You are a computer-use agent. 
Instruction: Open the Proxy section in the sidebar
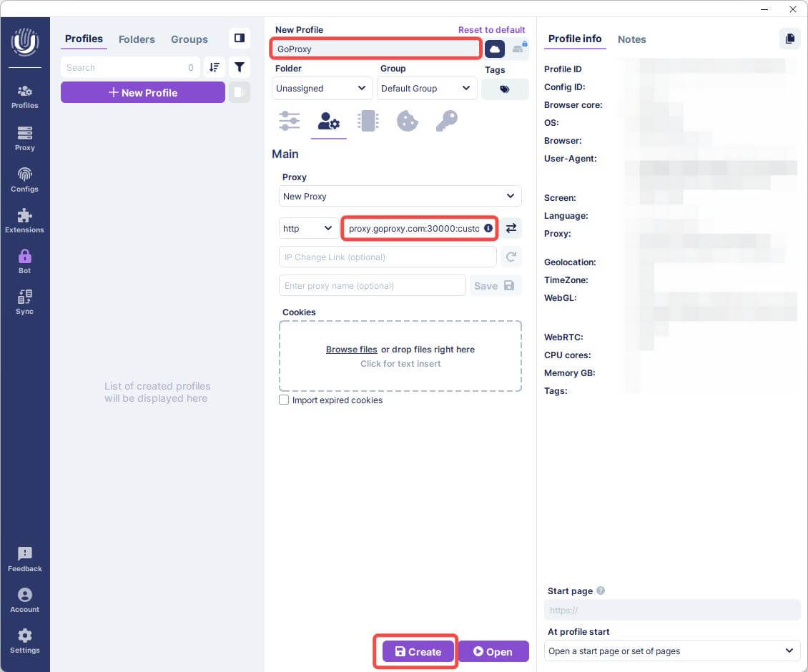[24, 138]
